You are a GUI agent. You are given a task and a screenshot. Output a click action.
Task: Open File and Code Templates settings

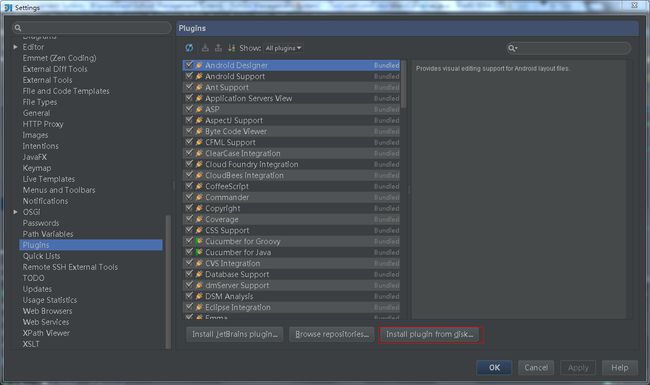(66, 91)
